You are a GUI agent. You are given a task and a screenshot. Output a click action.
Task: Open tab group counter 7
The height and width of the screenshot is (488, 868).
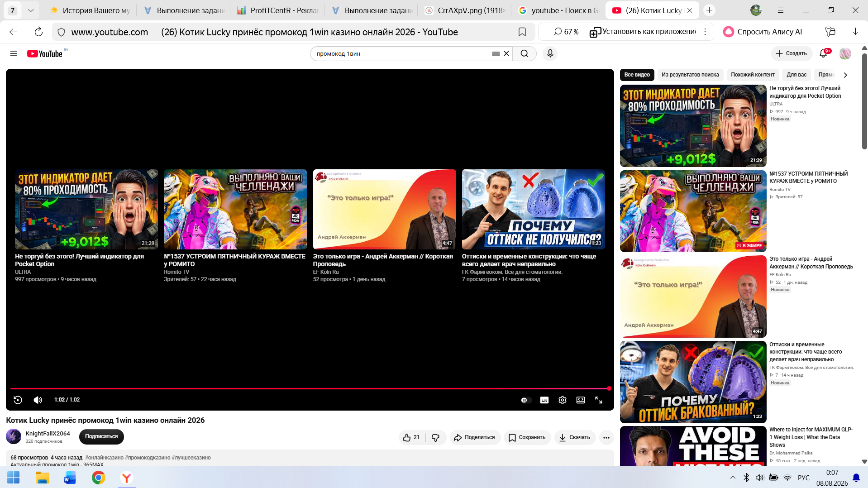pos(13,10)
